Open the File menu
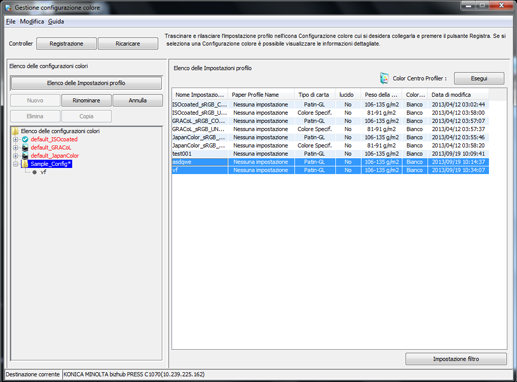This screenshot has width=517, height=382. click(11, 22)
